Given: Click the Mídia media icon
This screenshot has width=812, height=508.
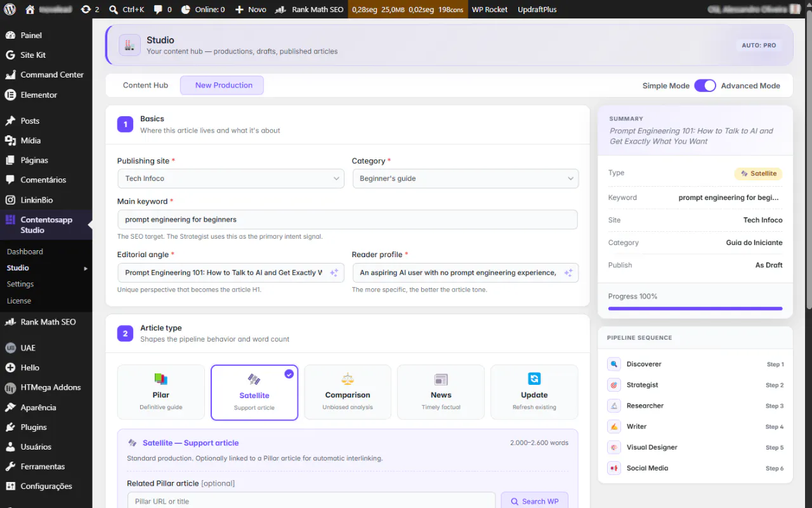Looking at the screenshot, I should click(10, 140).
